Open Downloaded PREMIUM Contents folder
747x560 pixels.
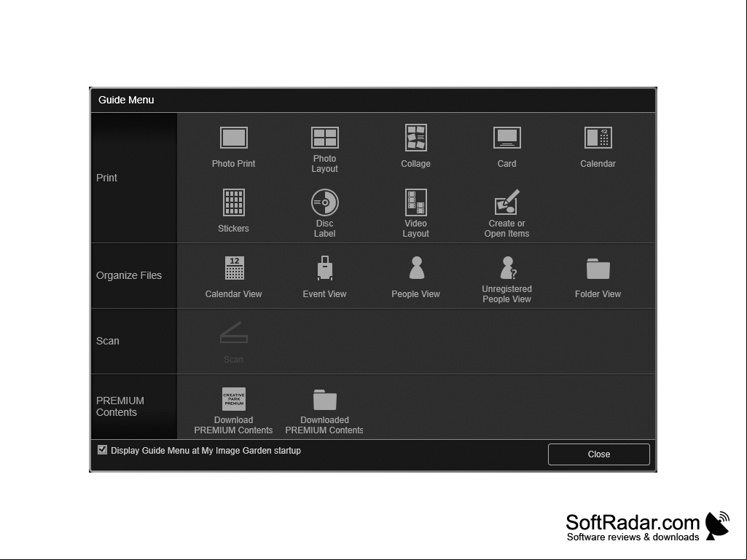pyautogui.click(x=325, y=400)
